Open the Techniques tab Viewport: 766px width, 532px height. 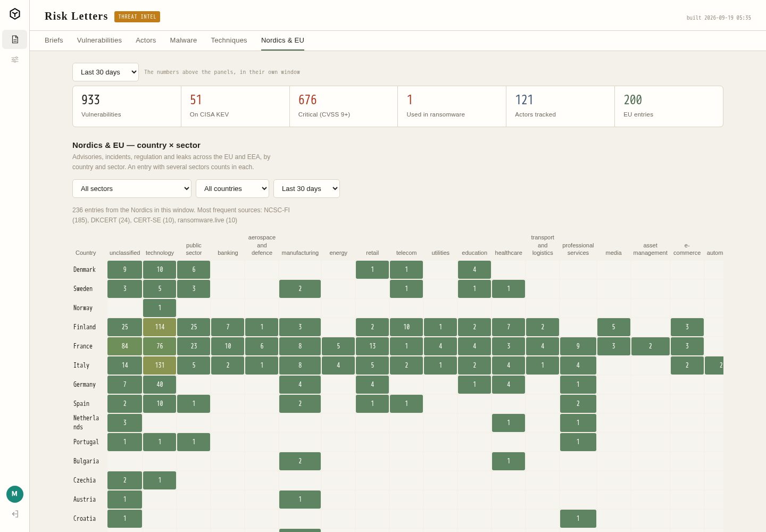(229, 40)
